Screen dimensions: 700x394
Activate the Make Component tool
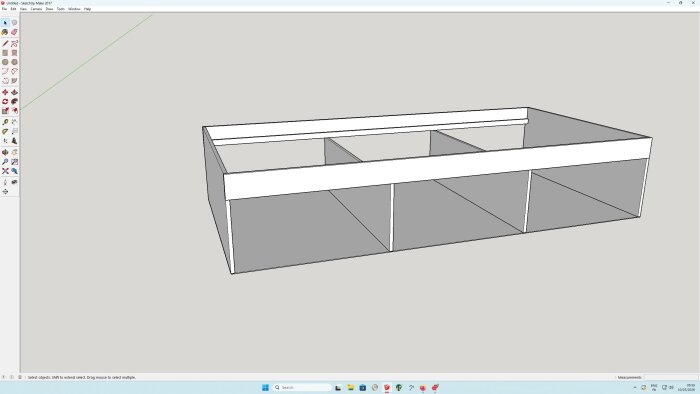coord(14,23)
